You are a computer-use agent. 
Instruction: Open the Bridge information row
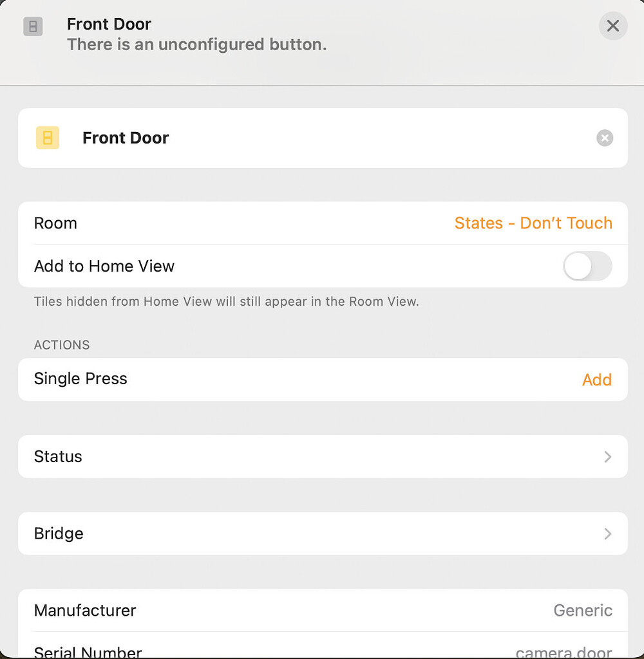[322, 533]
